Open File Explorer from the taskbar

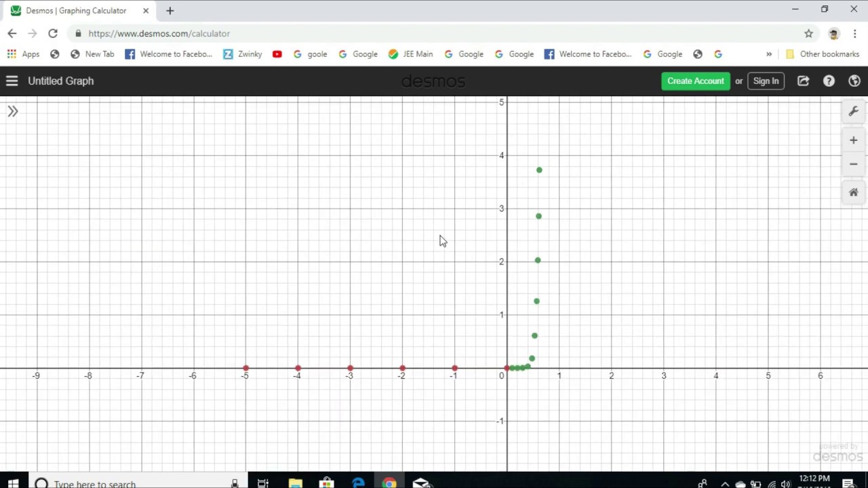tap(295, 483)
